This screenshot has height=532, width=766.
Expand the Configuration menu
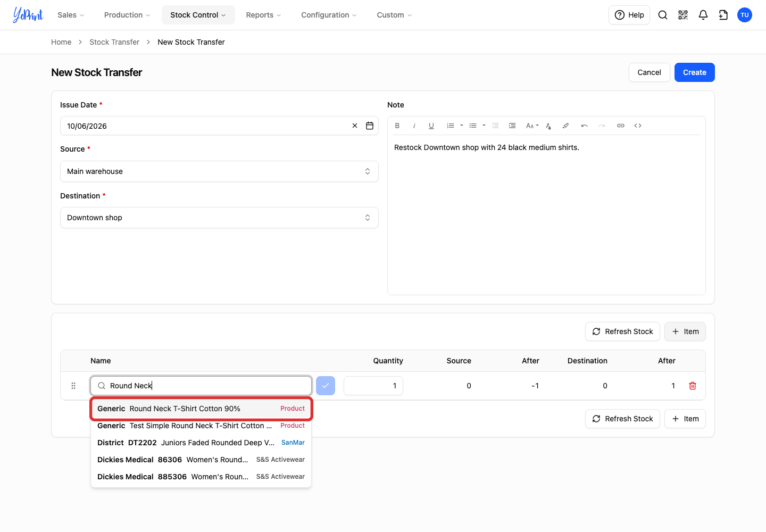329,15
